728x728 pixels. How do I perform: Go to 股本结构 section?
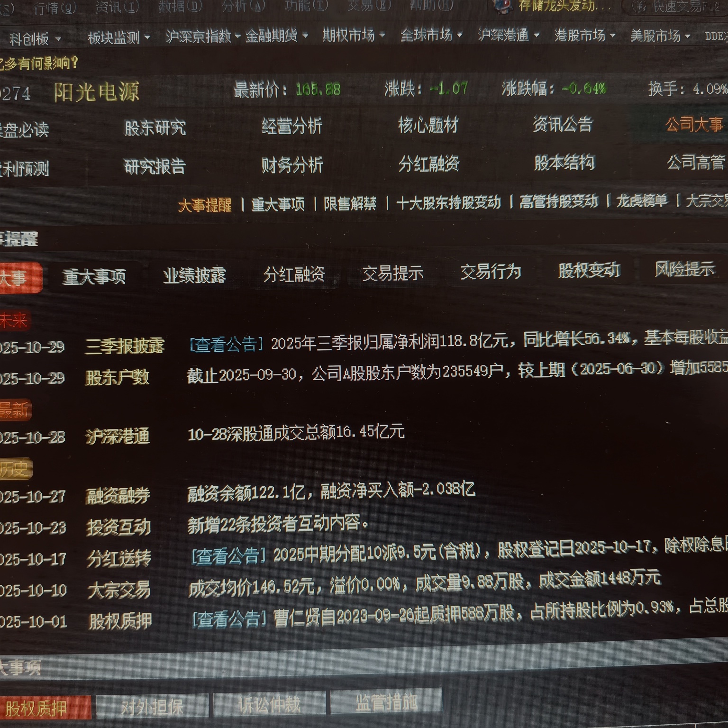(x=564, y=163)
